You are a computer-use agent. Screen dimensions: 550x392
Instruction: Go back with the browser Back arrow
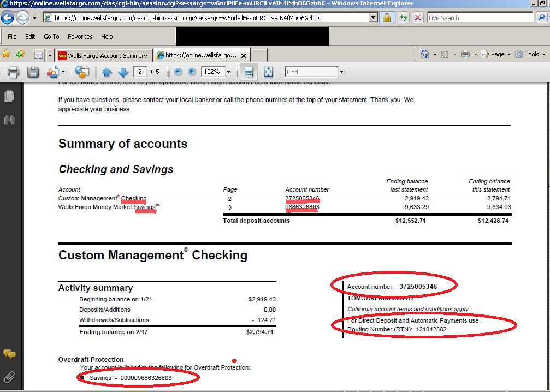click(x=7, y=17)
